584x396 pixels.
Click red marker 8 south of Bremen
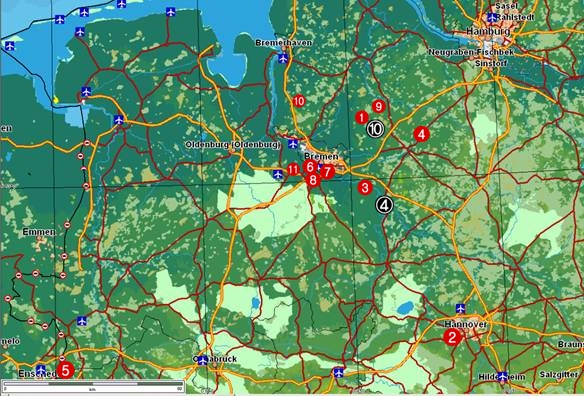(x=313, y=180)
